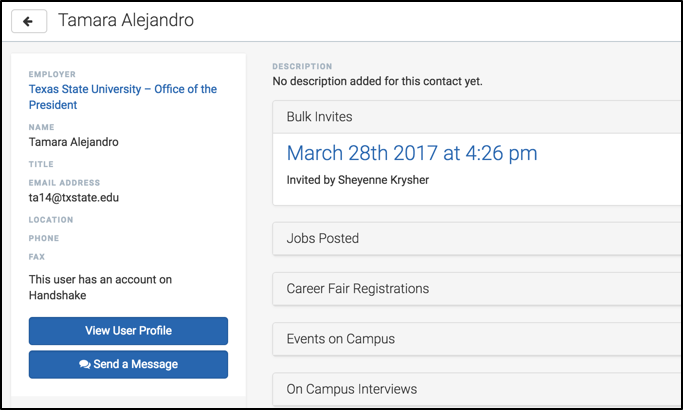Viewport: 683px width, 410px height.
Task: Click the Tamara Alejandro page title
Action: 126,20
